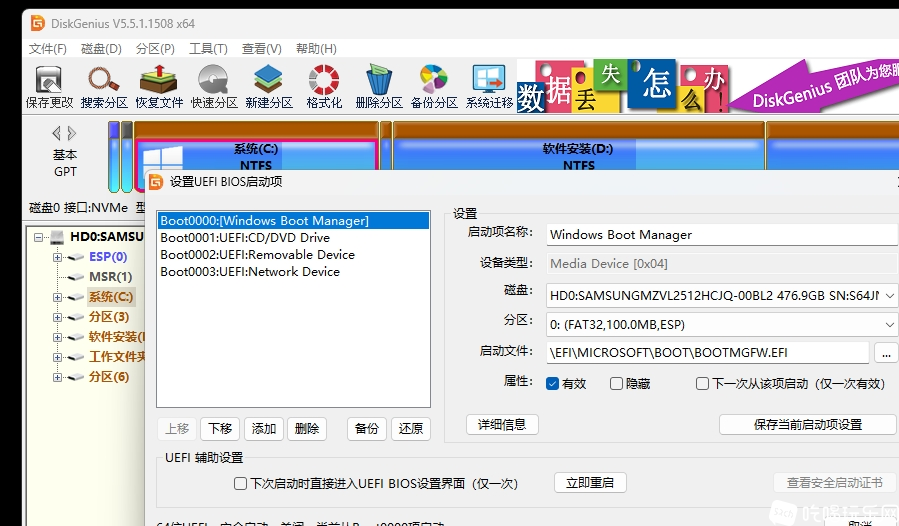Click the drive icon beside ESP(0)
Screen dimensions: 899x526
click(x=76, y=257)
